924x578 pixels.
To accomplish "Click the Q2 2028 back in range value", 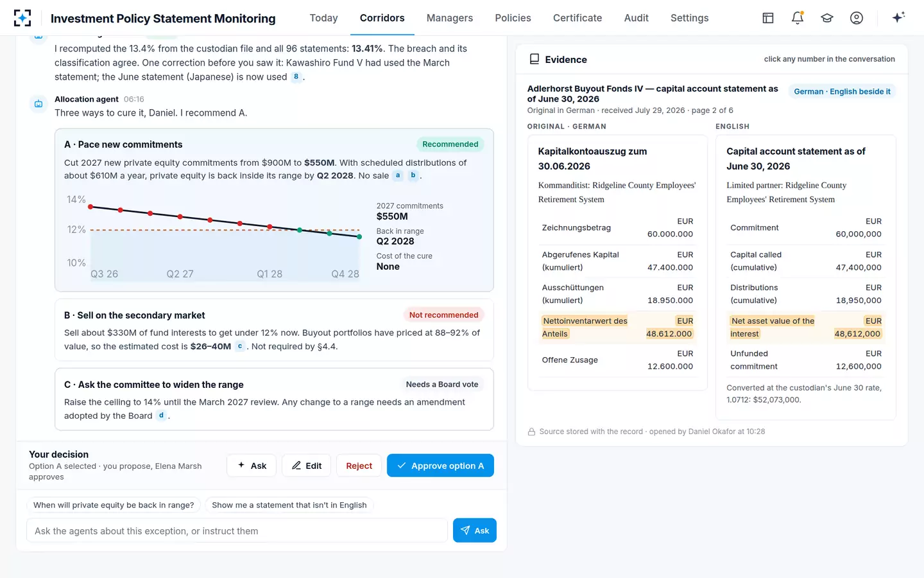I will pos(395,241).
